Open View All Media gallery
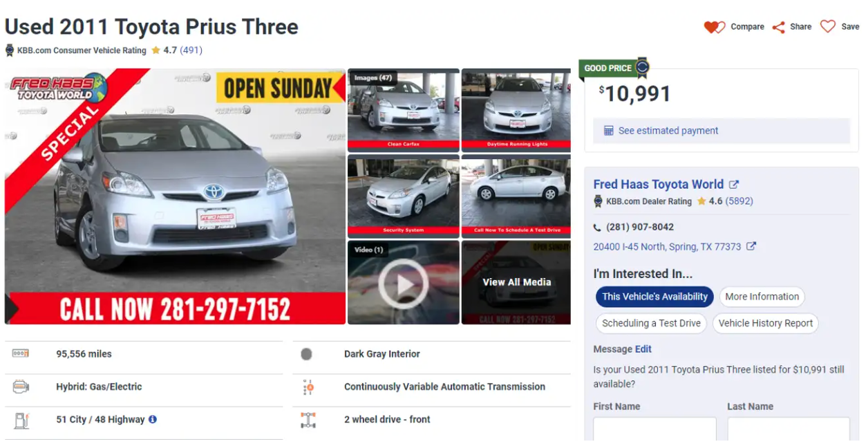 516,282
